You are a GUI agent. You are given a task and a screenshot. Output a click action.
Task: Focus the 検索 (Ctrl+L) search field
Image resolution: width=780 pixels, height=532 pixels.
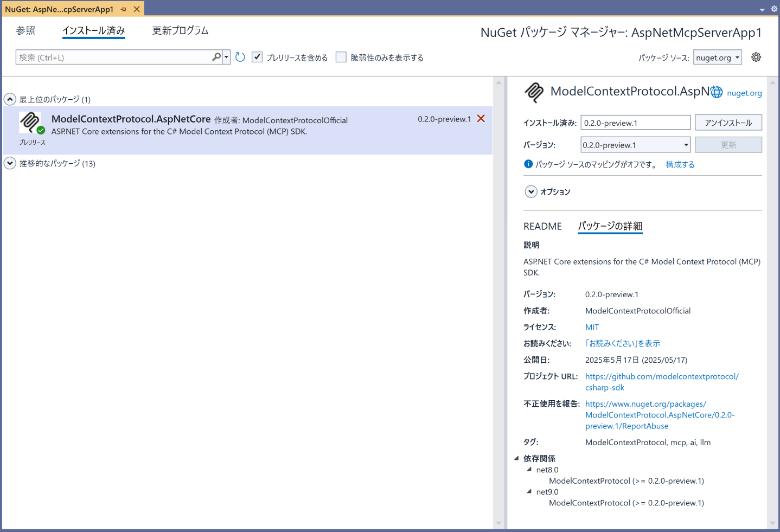pyautogui.click(x=114, y=57)
